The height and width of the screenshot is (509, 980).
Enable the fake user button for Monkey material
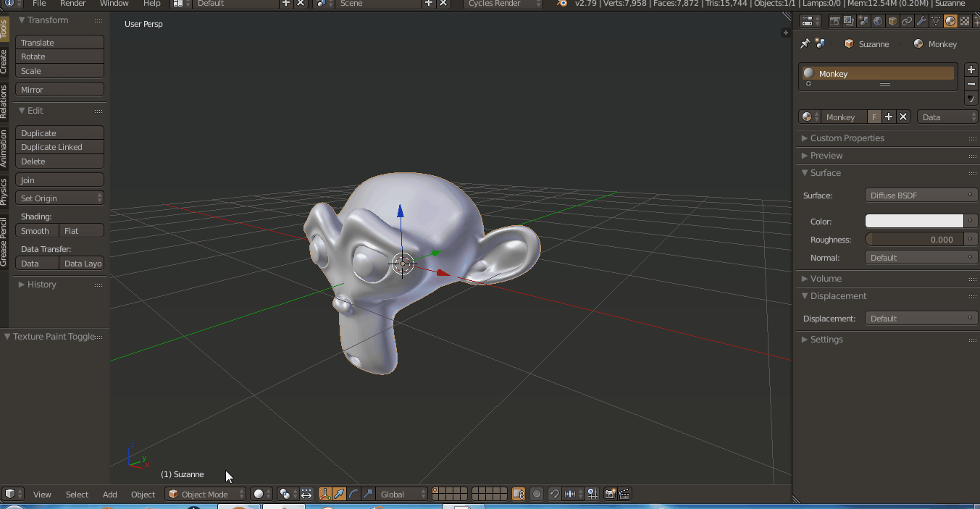[874, 117]
